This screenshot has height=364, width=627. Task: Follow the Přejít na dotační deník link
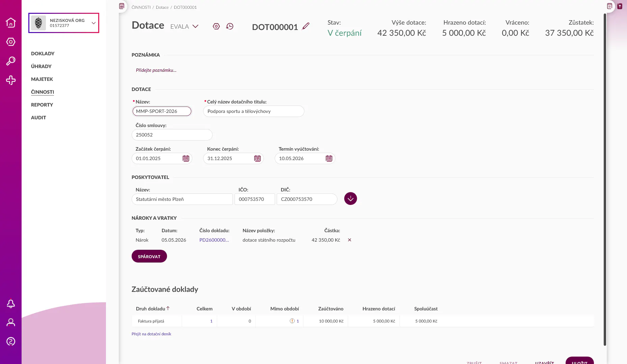click(x=151, y=334)
